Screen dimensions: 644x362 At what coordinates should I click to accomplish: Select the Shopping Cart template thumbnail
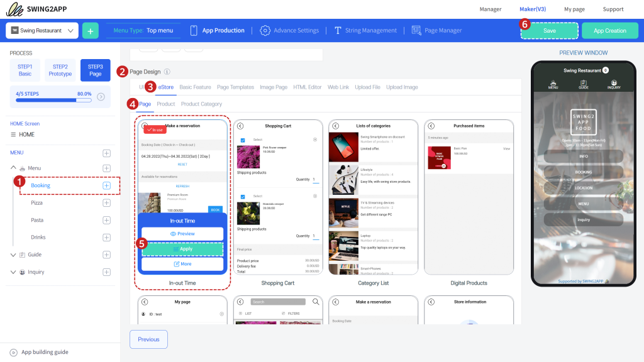(x=277, y=197)
